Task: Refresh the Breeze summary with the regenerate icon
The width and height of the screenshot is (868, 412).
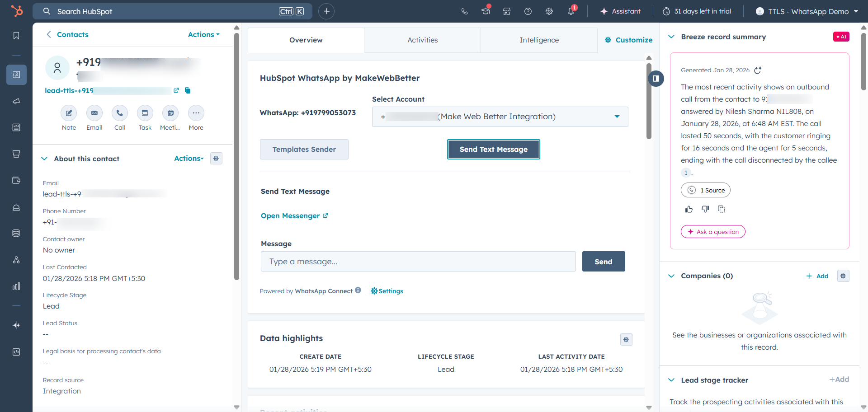Action: pyautogui.click(x=758, y=70)
